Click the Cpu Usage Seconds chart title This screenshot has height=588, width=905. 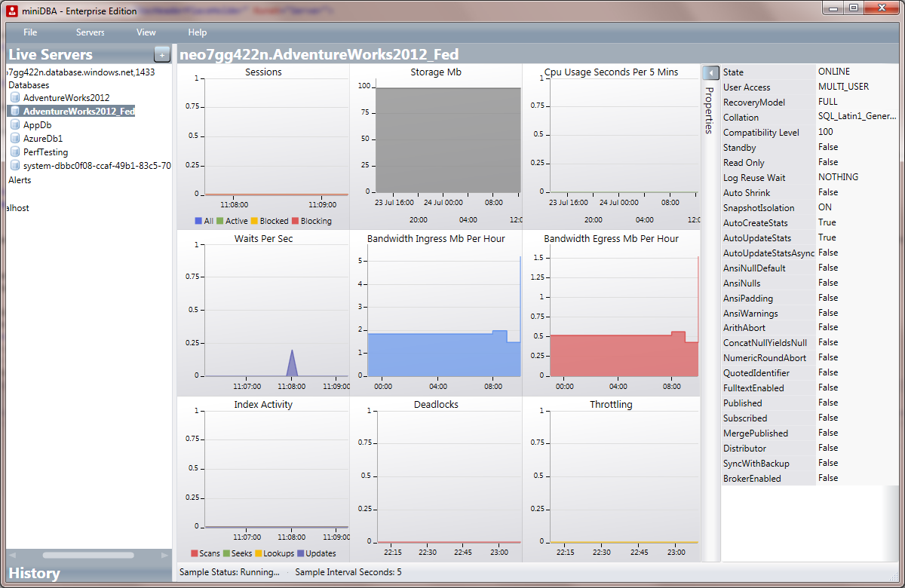point(611,72)
